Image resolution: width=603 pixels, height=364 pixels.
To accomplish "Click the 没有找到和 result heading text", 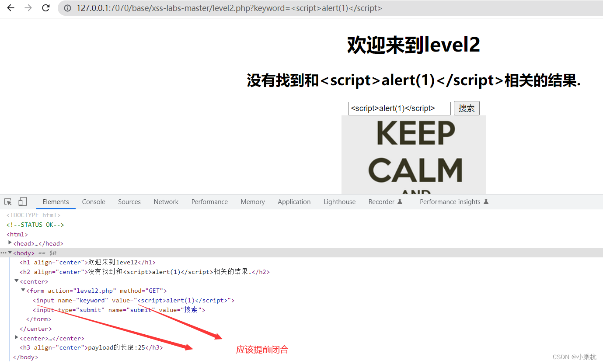I will [414, 80].
